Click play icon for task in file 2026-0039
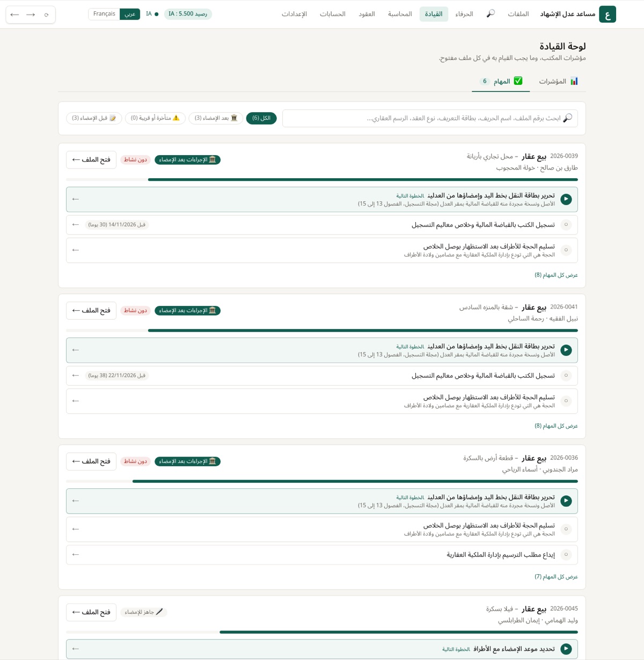This screenshot has height=660, width=644. pos(566,200)
